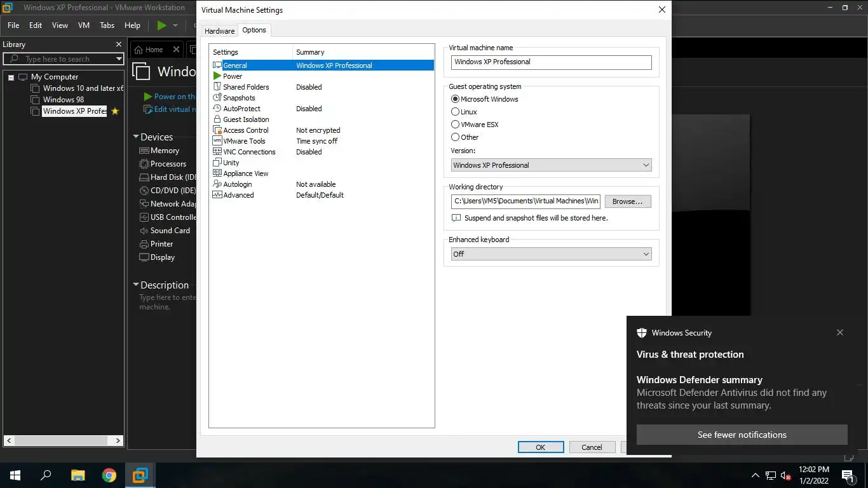Switch to the Options tab

(x=254, y=30)
